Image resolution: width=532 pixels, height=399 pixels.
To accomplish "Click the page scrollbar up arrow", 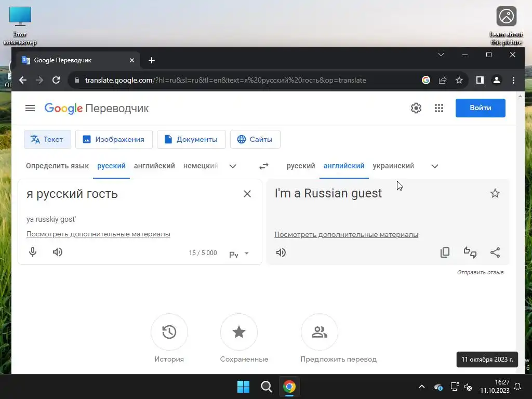I will tap(520, 96).
